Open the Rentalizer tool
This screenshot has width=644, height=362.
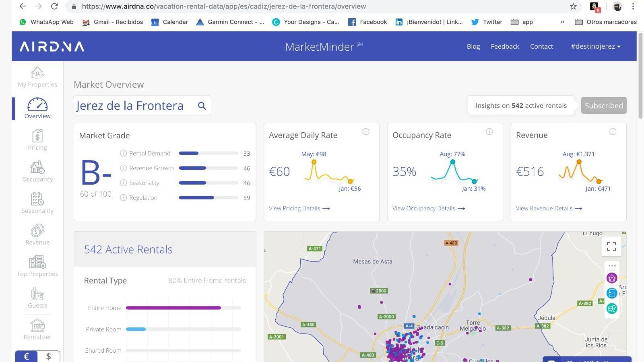tap(37, 329)
